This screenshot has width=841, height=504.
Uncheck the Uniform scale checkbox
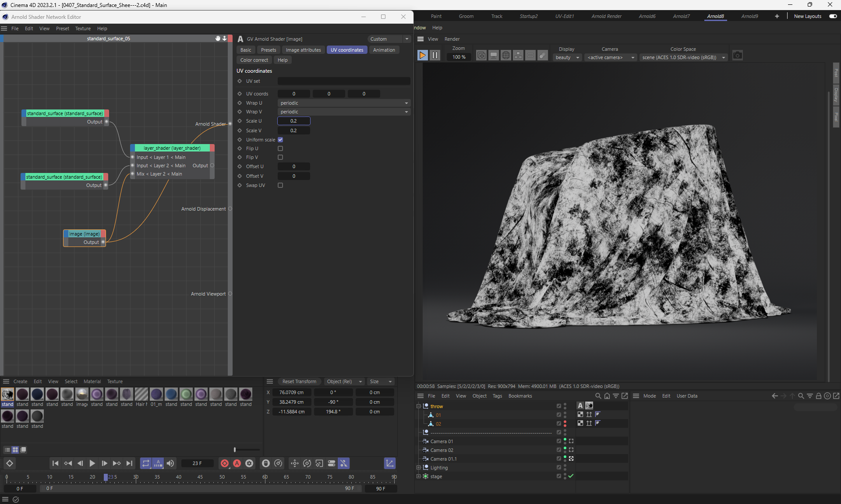tap(280, 140)
